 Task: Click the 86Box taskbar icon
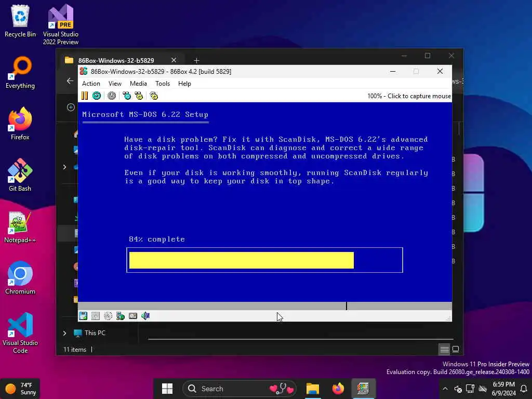[363, 389]
